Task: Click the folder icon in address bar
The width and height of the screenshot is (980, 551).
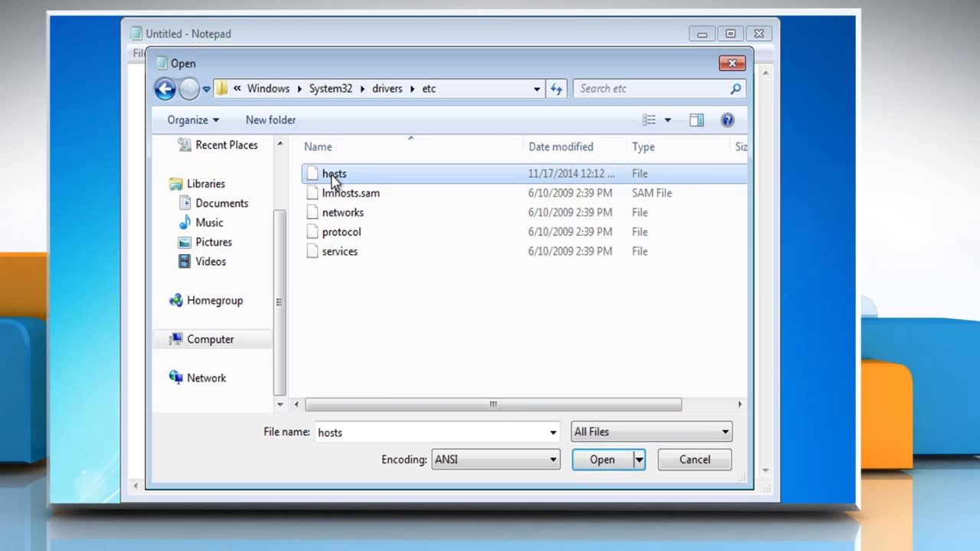Action: coord(221,89)
